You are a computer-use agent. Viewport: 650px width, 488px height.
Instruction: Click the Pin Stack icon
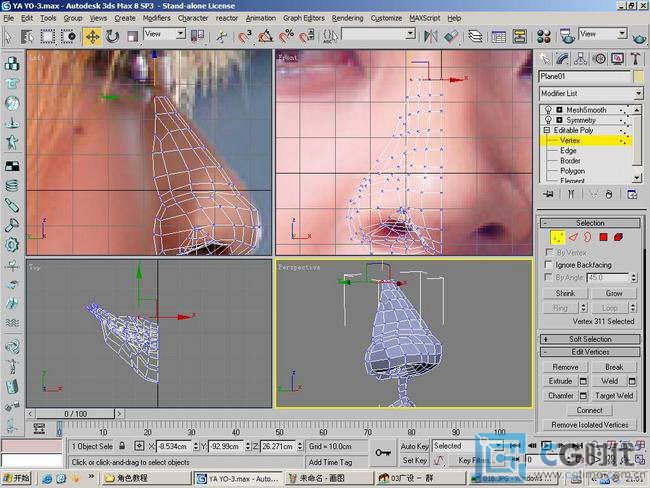pos(548,194)
